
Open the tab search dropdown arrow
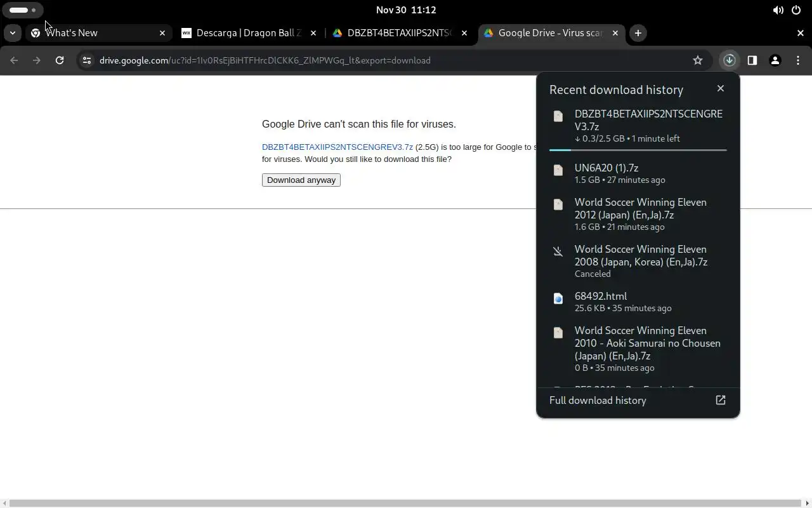coord(13,33)
